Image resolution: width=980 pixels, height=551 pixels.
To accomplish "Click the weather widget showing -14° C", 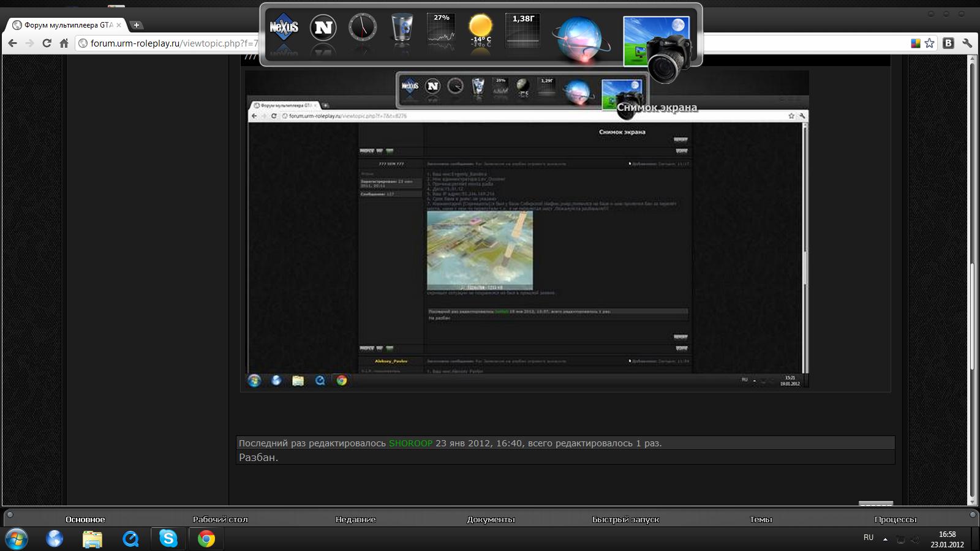I will point(480,29).
